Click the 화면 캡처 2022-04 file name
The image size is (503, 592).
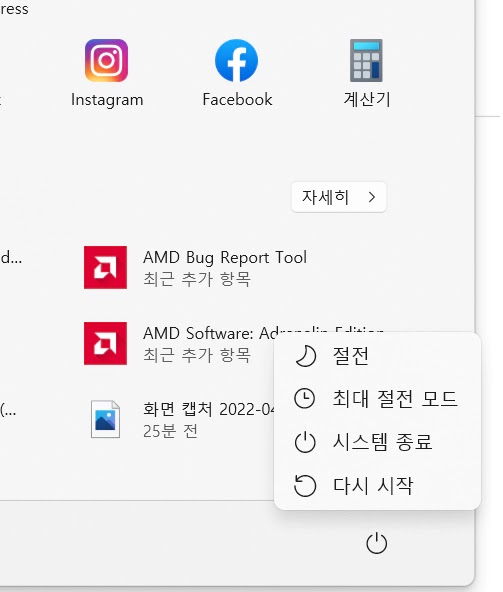pyautogui.click(x=209, y=409)
